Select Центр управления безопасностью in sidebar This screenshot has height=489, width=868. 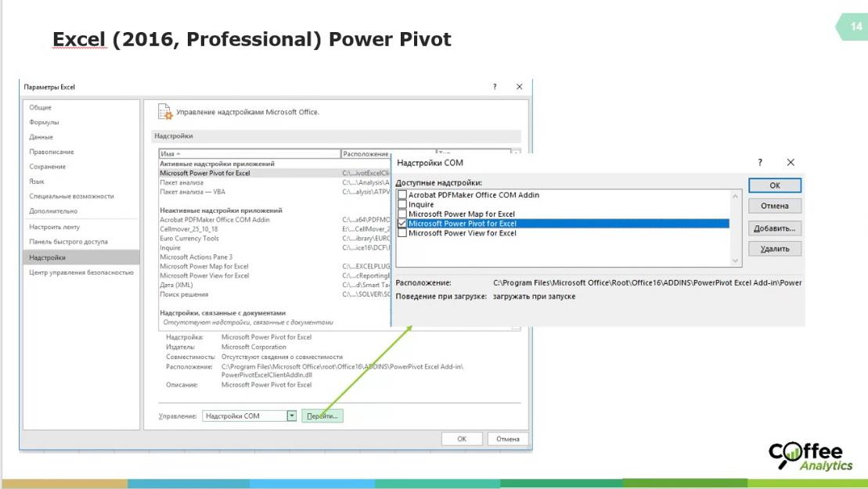point(81,272)
